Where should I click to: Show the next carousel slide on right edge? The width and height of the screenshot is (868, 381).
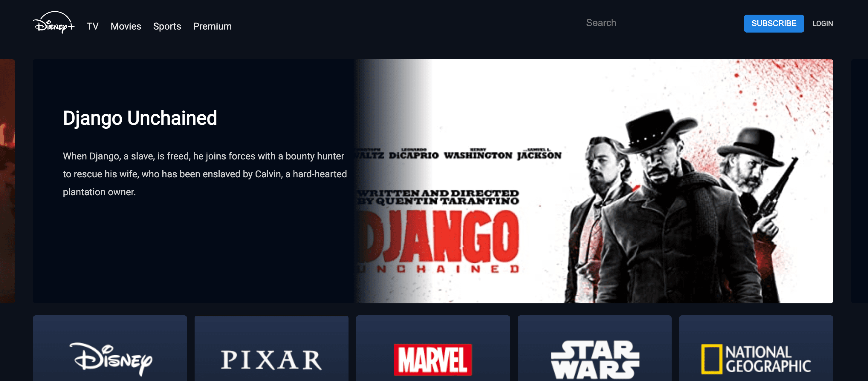(x=859, y=181)
